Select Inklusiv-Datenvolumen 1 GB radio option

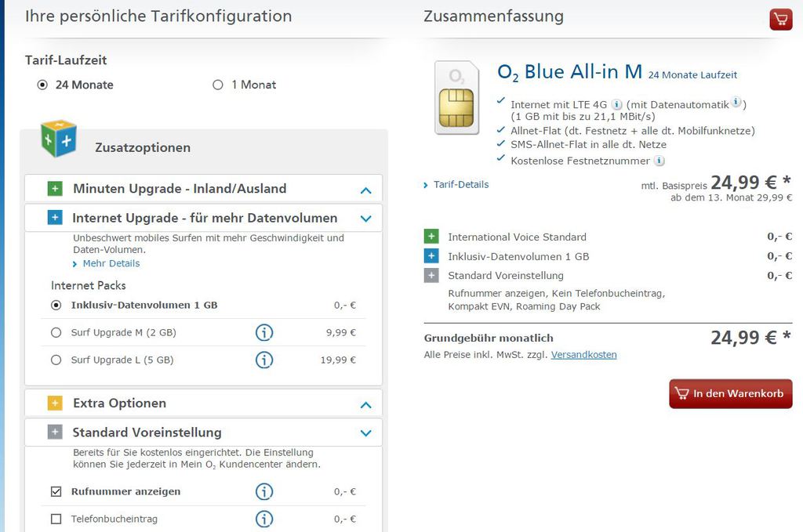tap(56, 306)
